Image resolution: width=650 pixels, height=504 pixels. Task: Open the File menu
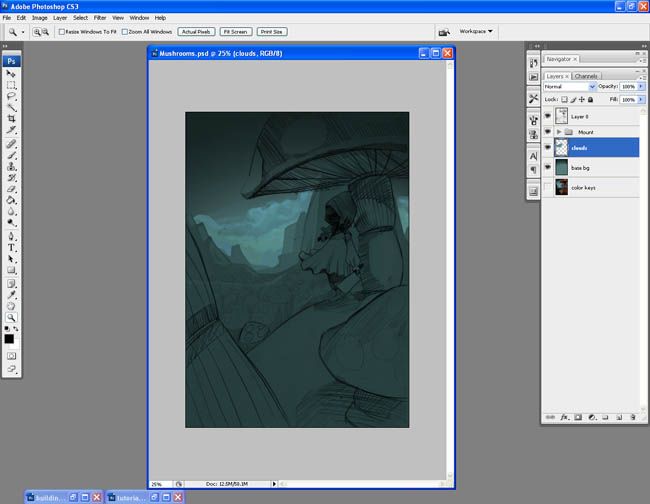point(7,18)
